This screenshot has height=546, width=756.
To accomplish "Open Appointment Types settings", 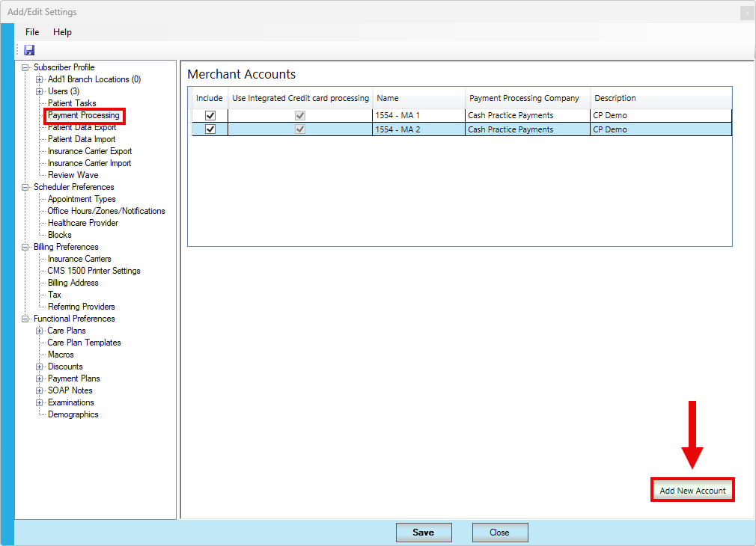I will (x=82, y=199).
